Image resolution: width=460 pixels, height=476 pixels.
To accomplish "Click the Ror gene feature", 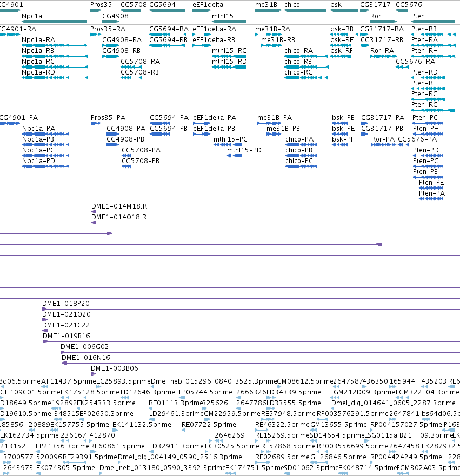I will tap(383, 22).
